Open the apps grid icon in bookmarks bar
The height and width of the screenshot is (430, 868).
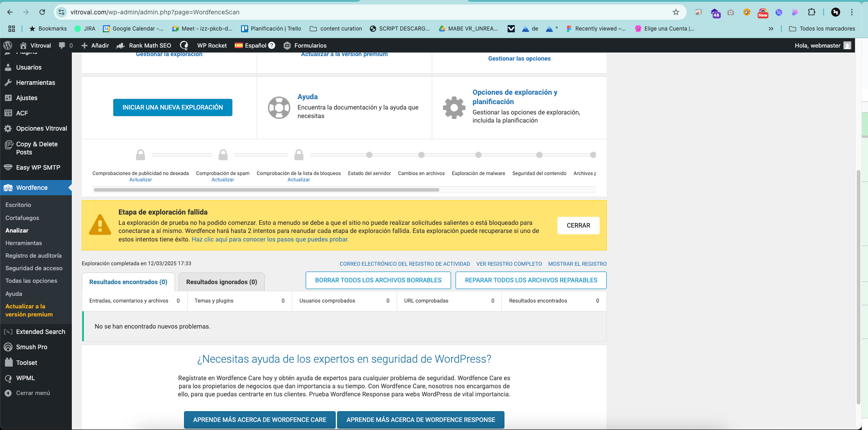pyautogui.click(x=12, y=29)
